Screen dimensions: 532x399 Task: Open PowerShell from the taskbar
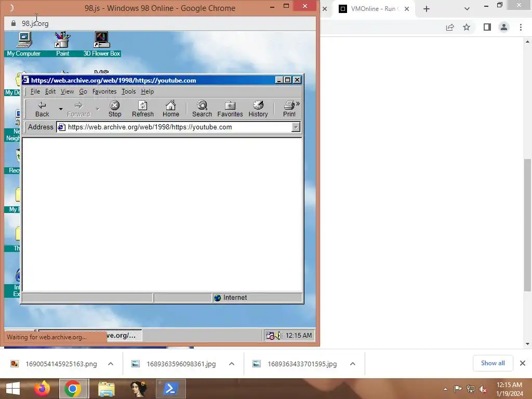click(170, 389)
